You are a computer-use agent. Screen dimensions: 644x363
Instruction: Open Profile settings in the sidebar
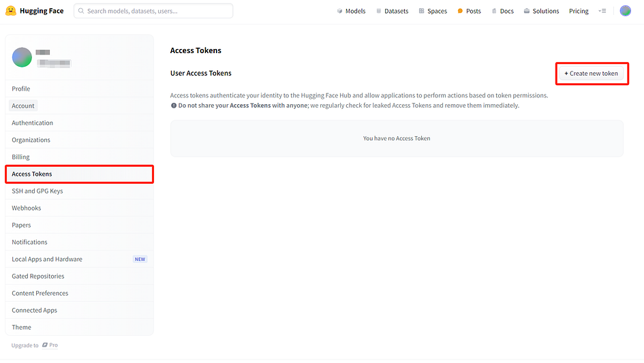[79, 89]
